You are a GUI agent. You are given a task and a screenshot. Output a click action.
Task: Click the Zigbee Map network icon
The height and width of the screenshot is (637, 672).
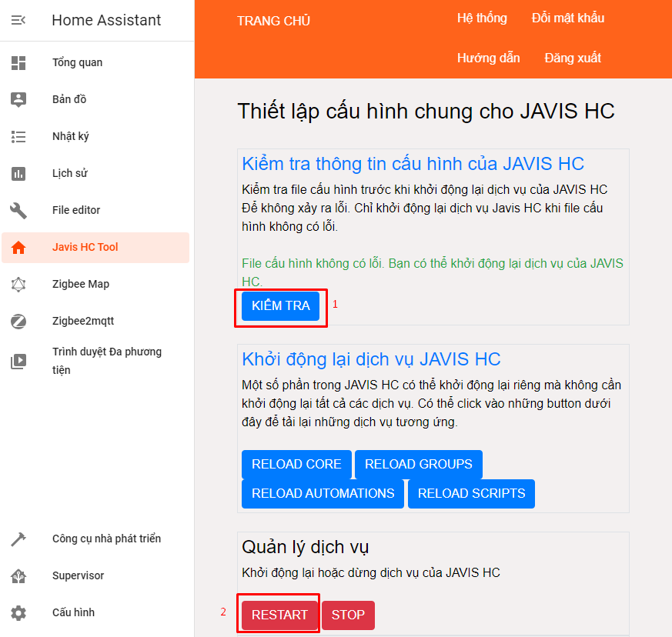(x=18, y=285)
